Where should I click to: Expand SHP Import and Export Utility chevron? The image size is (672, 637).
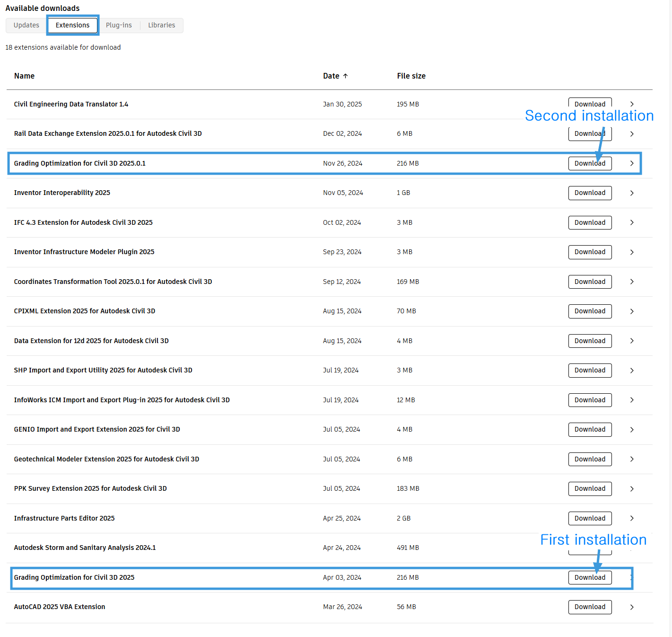click(x=632, y=371)
